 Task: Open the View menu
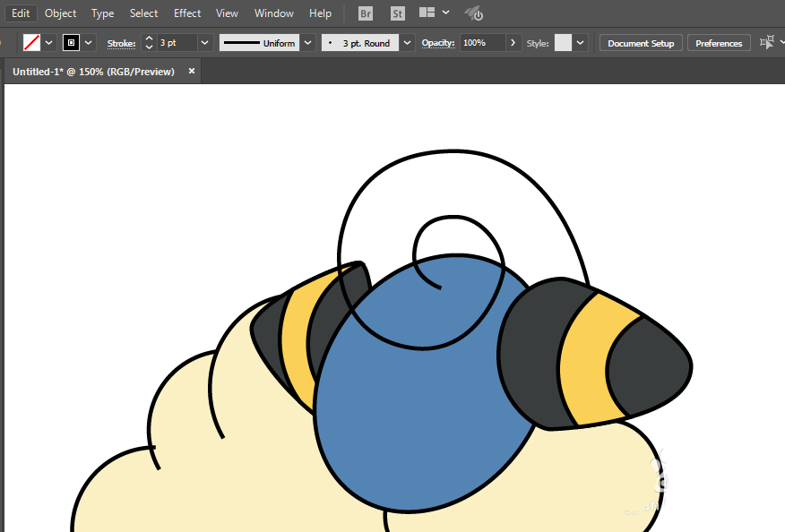[x=227, y=13]
